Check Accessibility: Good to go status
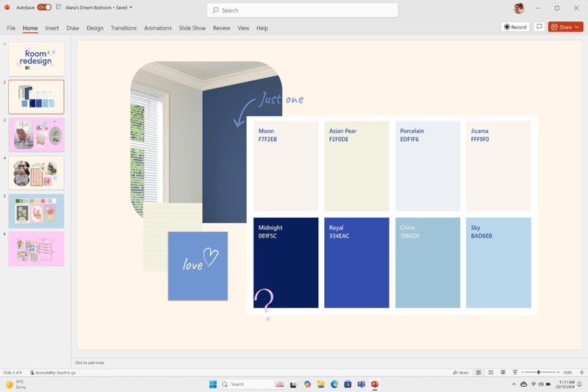 (53, 373)
